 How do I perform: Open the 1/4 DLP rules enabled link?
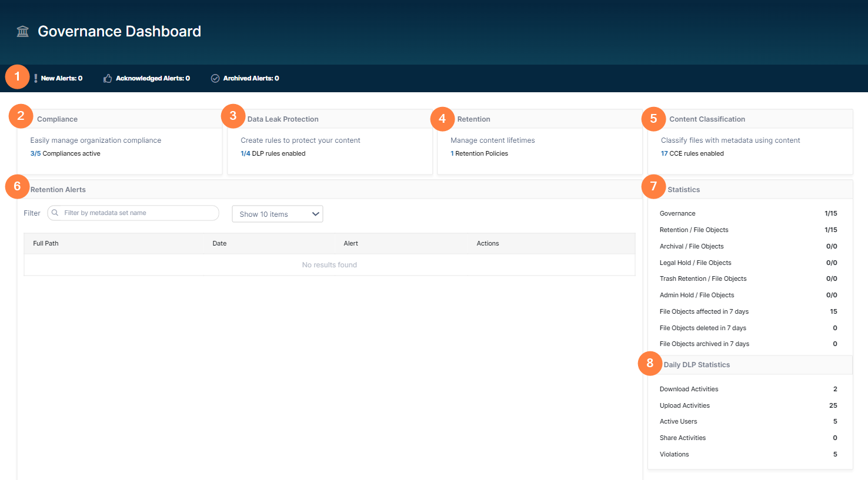(273, 153)
